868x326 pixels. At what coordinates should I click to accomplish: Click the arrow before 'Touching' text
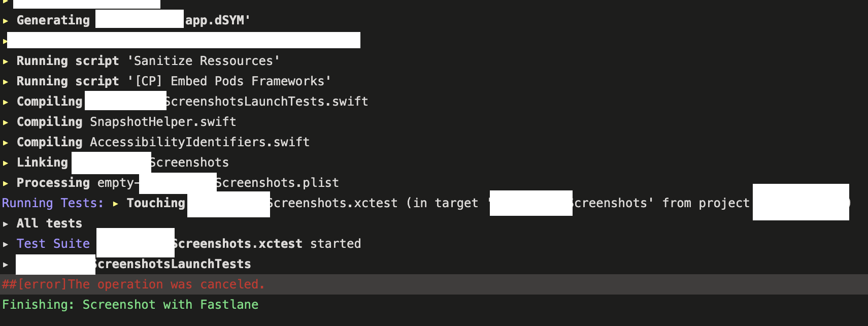pyautogui.click(x=116, y=204)
